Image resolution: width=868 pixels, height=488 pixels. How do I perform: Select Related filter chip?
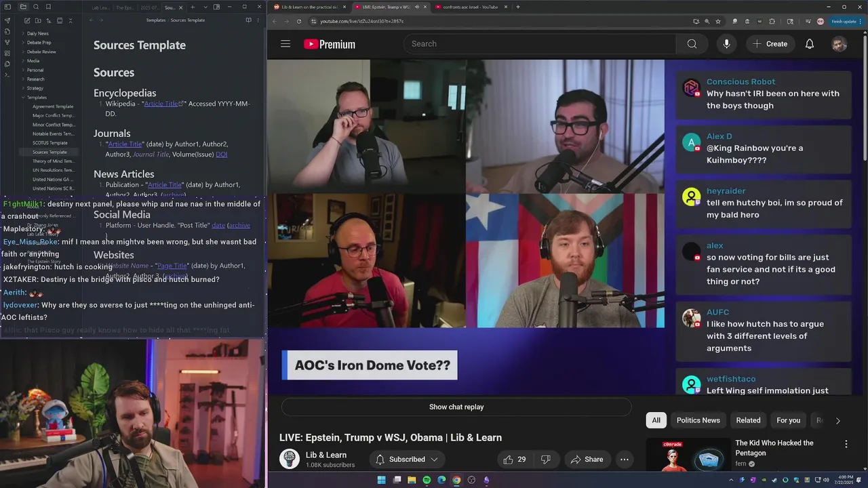748,420
